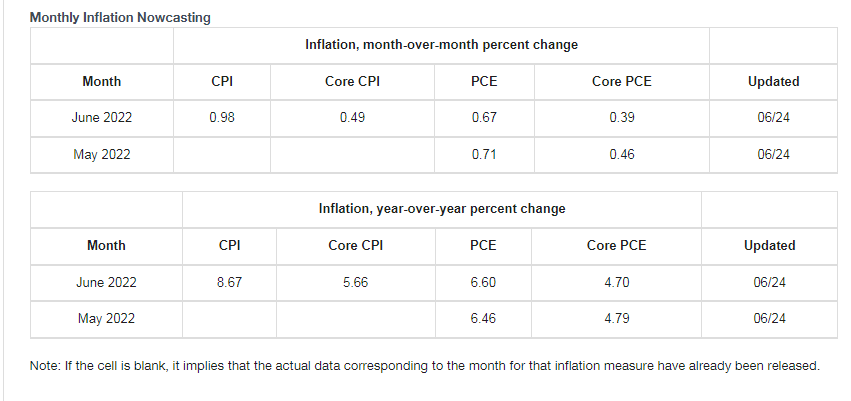Image resolution: width=851 pixels, height=401 pixels.
Task: Click the month-over-month percent change header
Action: tap(441, 45)
